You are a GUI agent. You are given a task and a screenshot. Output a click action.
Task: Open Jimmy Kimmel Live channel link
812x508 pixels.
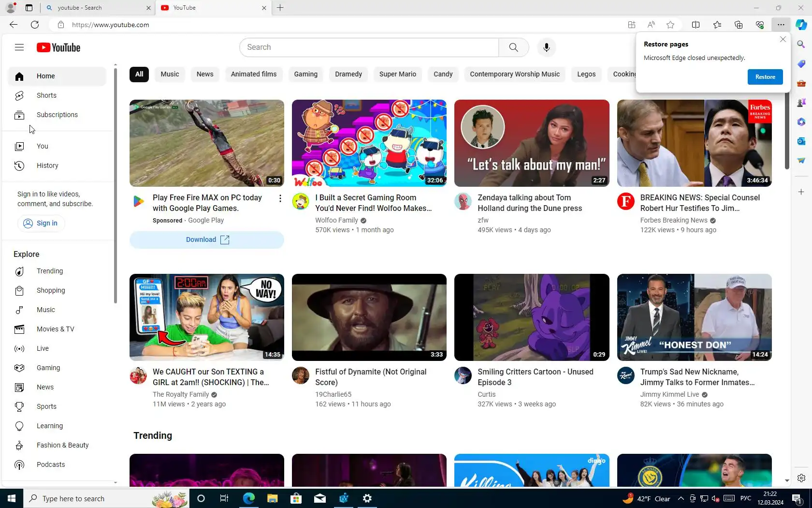(669, 394)
